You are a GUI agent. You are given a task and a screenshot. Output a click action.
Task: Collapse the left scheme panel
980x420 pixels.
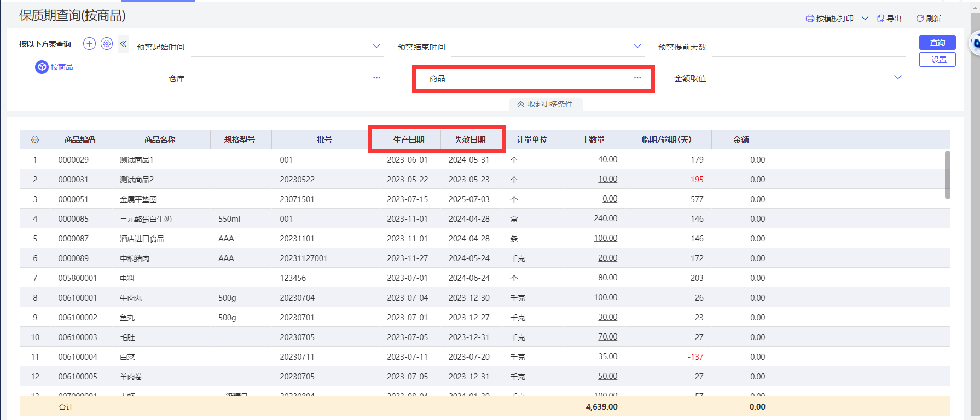tap(123, 44)
